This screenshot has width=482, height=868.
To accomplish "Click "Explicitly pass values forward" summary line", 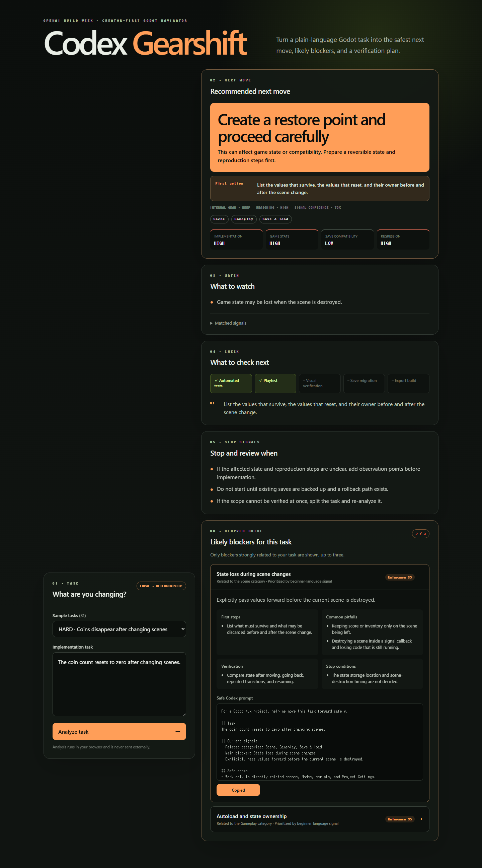I will tap(296, 600).
